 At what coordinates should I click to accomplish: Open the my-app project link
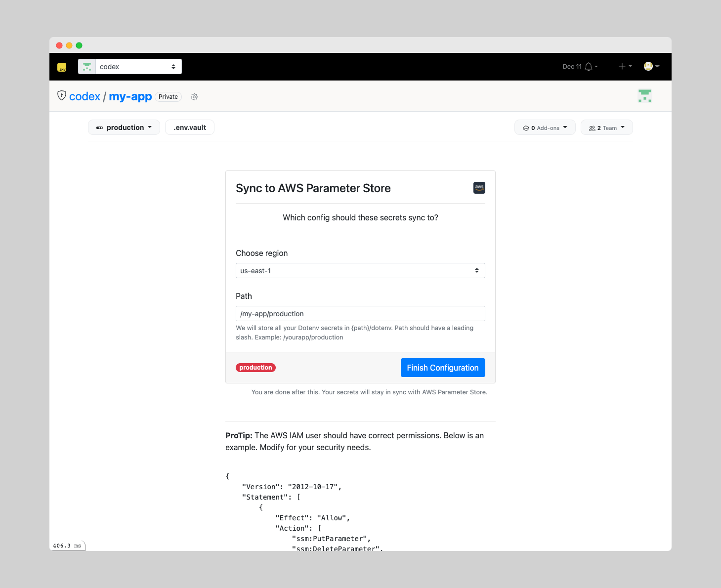tap(130, 96)
